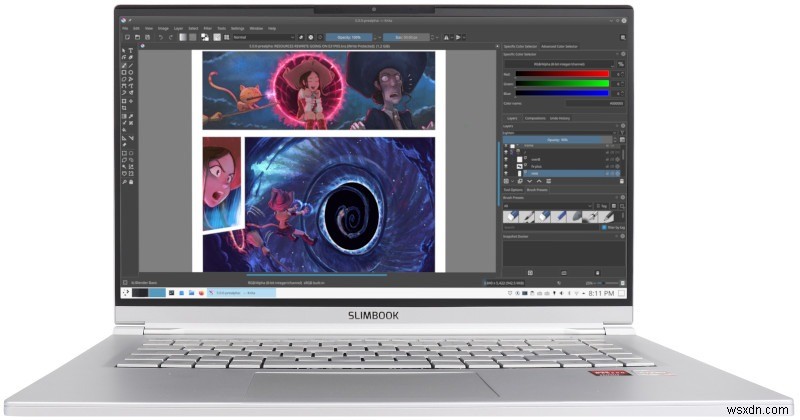This screenshot has width=800, height=420.
Task: Select the Color Picker eyedropper tool
Action: pos(131,116)
